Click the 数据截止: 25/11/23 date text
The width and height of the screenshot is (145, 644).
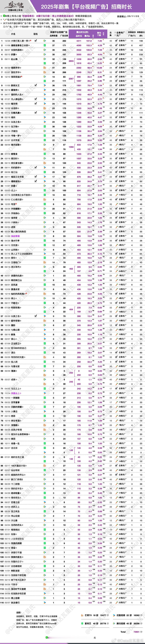[128, 16]
